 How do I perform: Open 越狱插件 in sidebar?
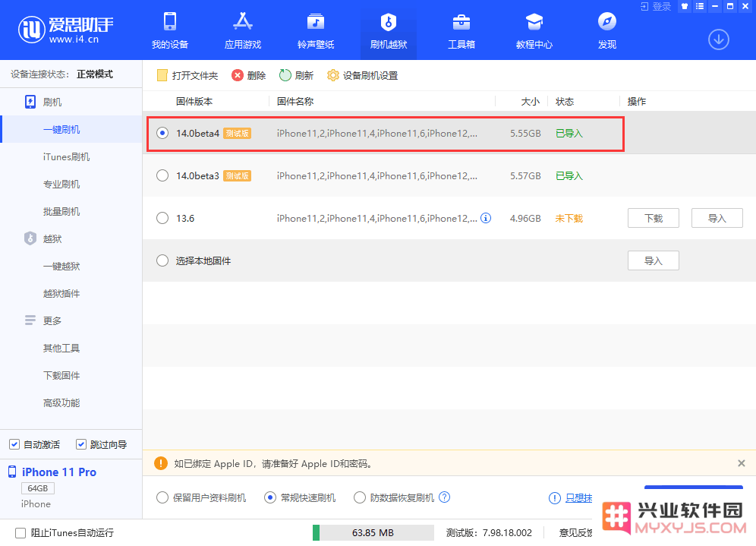[x=61, y=293]
